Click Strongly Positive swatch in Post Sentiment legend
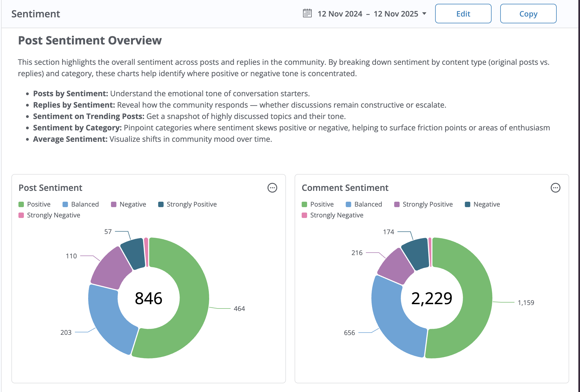This screenshot has height=392, width=580. (161, 204)
